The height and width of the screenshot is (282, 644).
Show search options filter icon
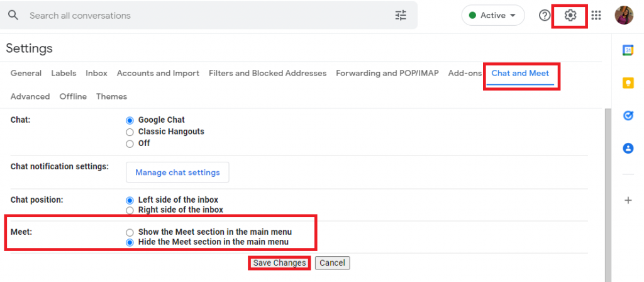[401, 16]
